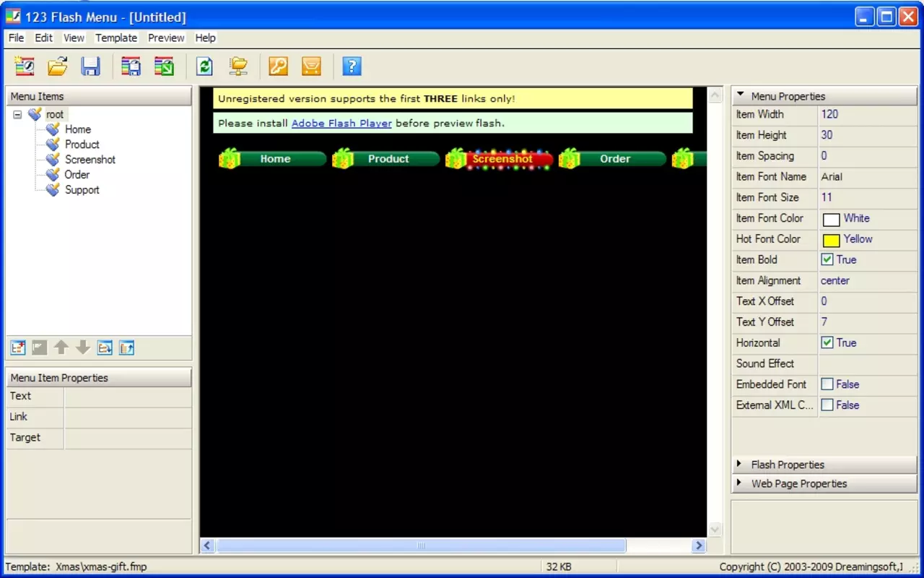This screenshot has height=578, width=924.
Task: Click the add menu item icon below tree
Action: [18, 348]
